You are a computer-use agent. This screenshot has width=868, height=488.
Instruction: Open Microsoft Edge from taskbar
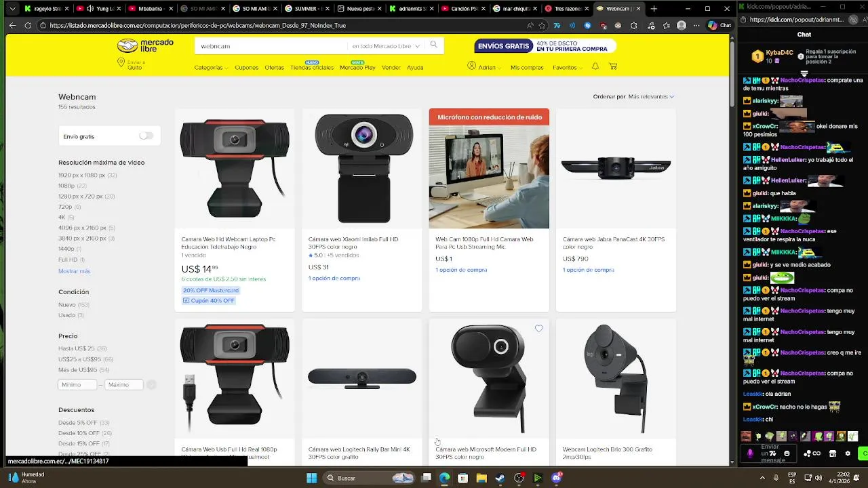[444, 478]
